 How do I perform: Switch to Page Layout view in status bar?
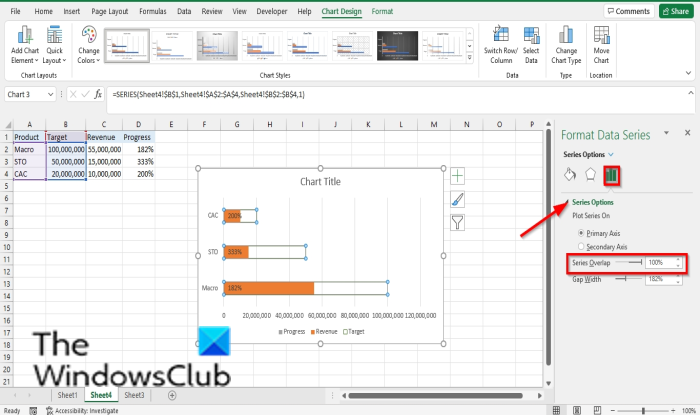coord(577,410)
